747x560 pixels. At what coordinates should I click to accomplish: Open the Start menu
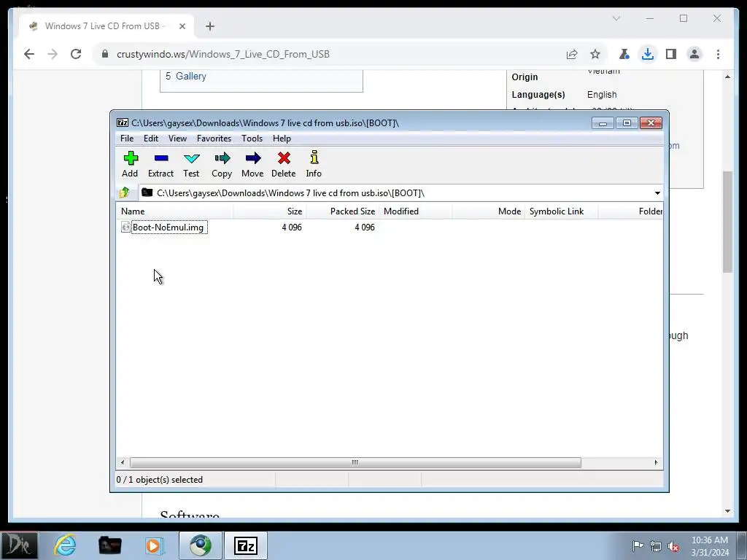(x=19, y=545)
